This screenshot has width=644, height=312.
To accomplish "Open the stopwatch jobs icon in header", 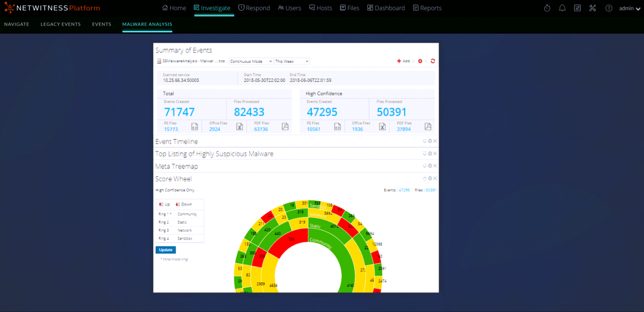I will click(x=547, y=8).
